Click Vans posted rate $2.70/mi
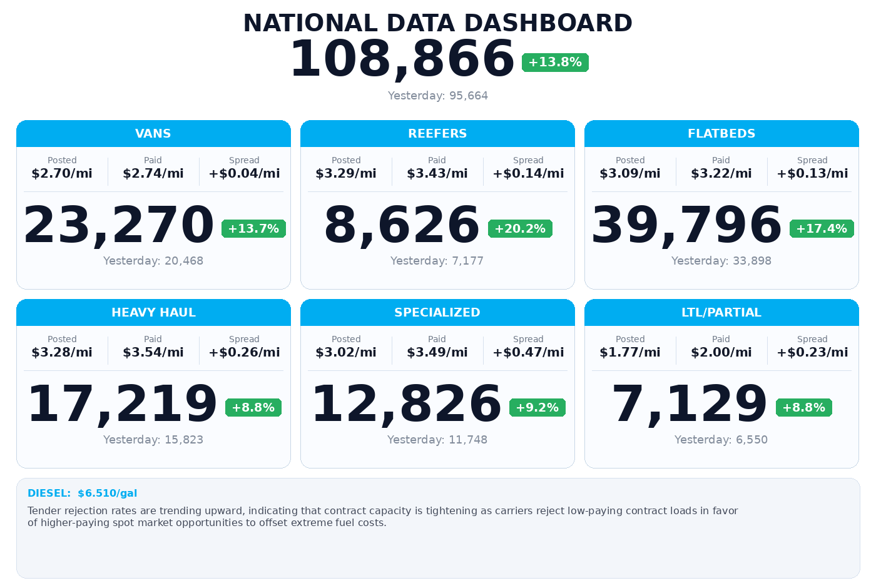This screenshot has height=588, width=876. (62, 174)
